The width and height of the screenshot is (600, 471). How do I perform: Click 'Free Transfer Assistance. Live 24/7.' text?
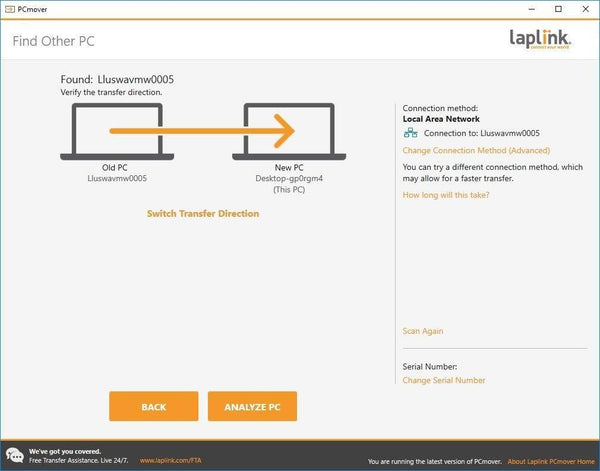(x=79, y=461)
